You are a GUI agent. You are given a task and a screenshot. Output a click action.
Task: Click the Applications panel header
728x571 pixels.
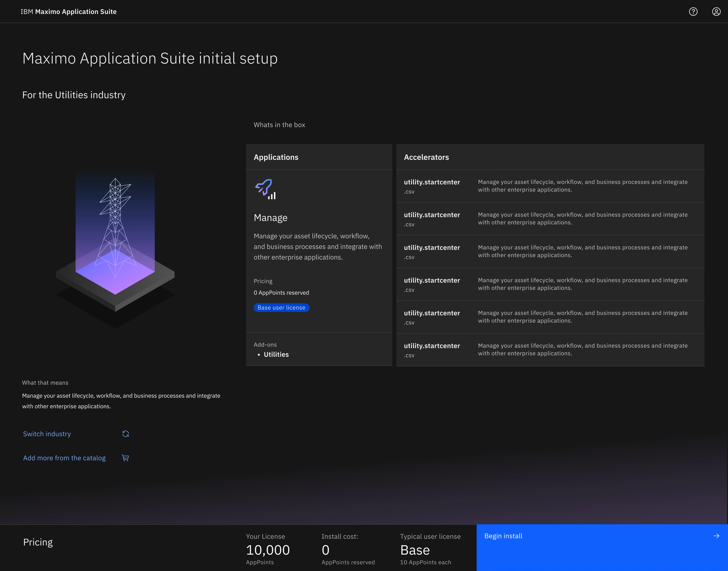(x=319, y=157)
